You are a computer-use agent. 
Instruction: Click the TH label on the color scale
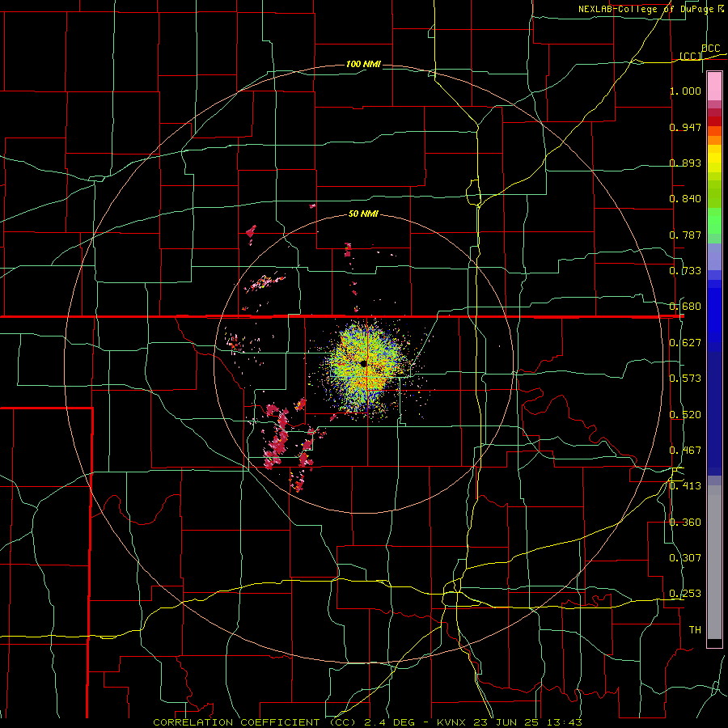(x=695, y=630)
